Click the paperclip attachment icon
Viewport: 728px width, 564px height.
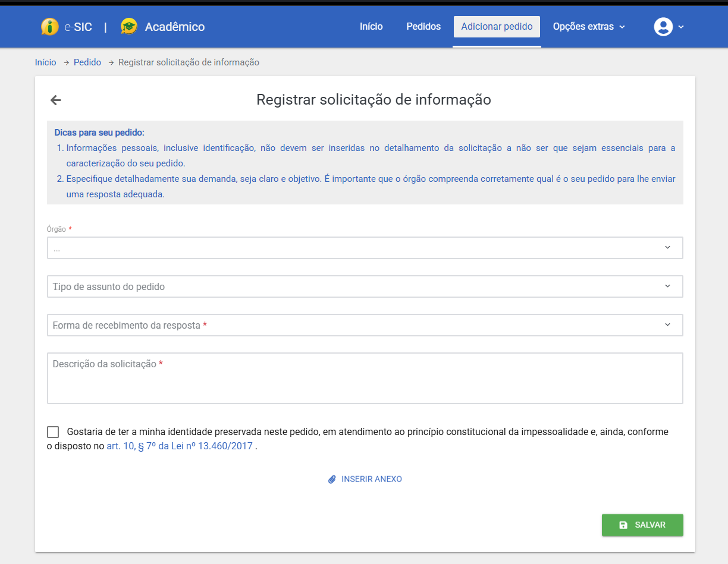[x=332, y=479]
